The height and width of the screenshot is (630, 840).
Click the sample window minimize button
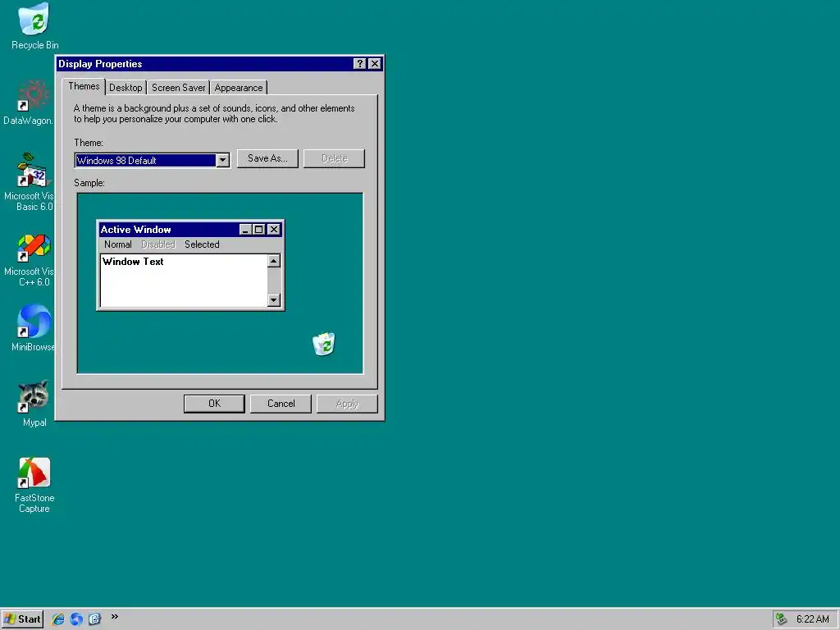[245, 230]
